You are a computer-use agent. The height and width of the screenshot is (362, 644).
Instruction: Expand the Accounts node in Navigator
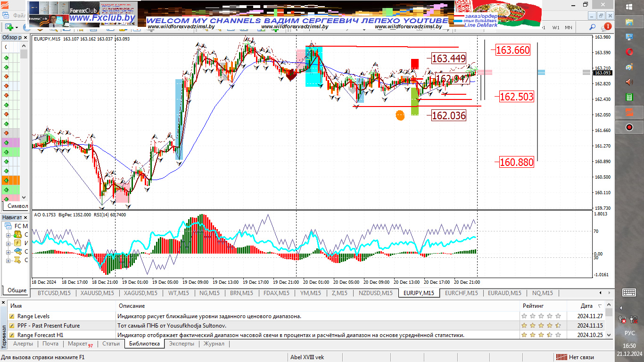[8, 234]
